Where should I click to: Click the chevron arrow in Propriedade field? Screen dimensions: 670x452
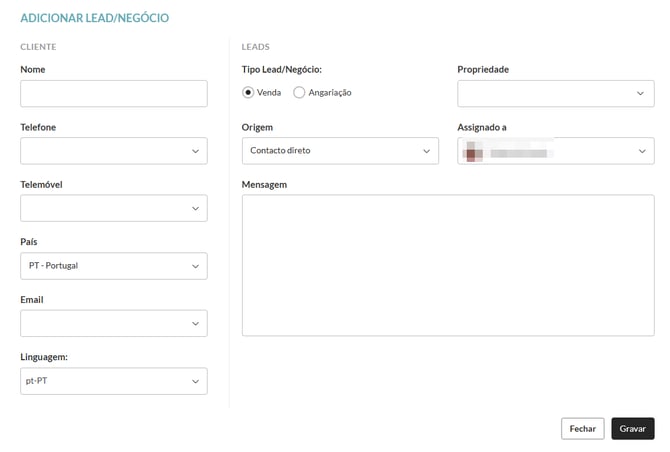tap(642, 94)
